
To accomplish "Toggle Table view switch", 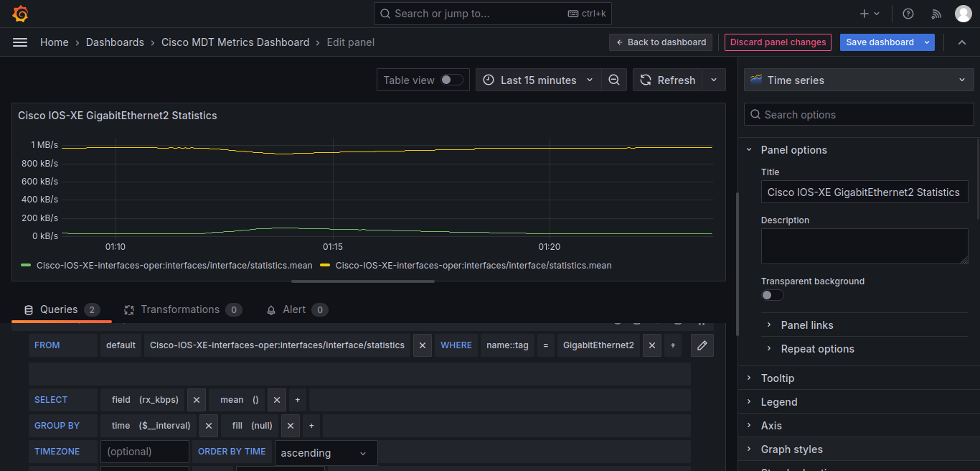I will (452, 80).
